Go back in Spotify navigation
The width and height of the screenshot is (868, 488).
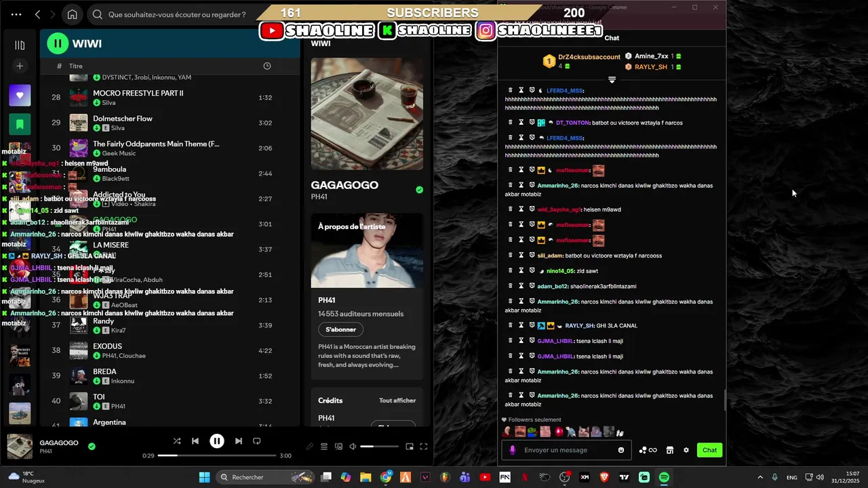[38, 14]
